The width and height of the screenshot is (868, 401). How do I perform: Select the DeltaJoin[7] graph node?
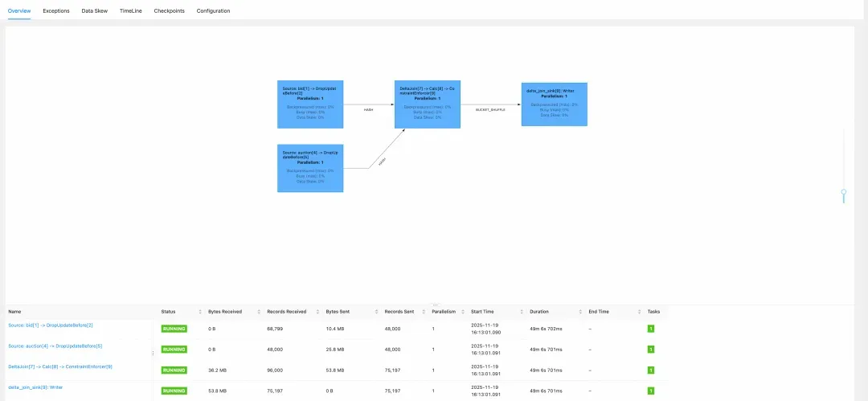(x=428, y=104)
